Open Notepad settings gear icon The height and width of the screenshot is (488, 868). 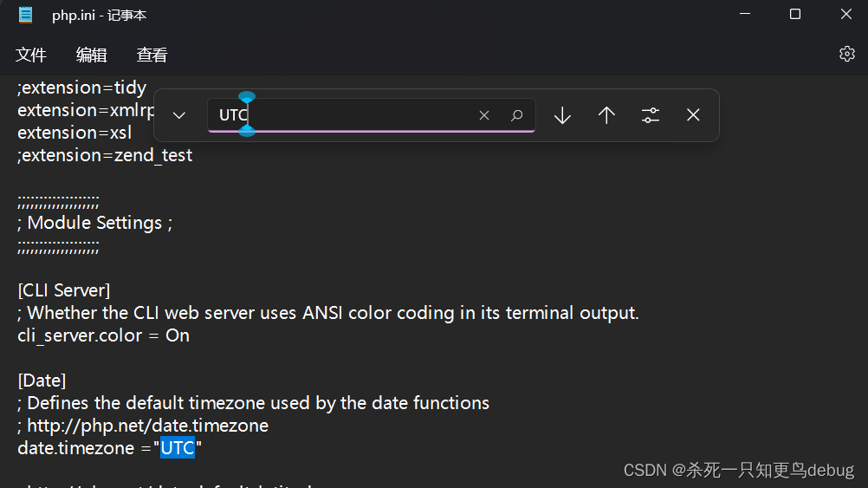846,54
